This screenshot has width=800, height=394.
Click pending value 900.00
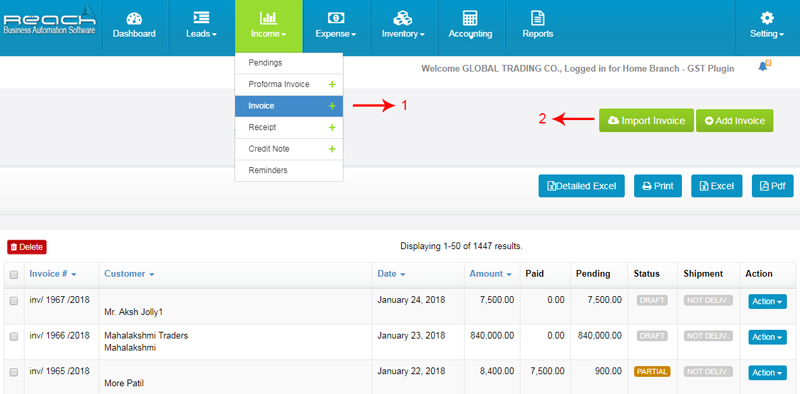(x=608, y=372)
